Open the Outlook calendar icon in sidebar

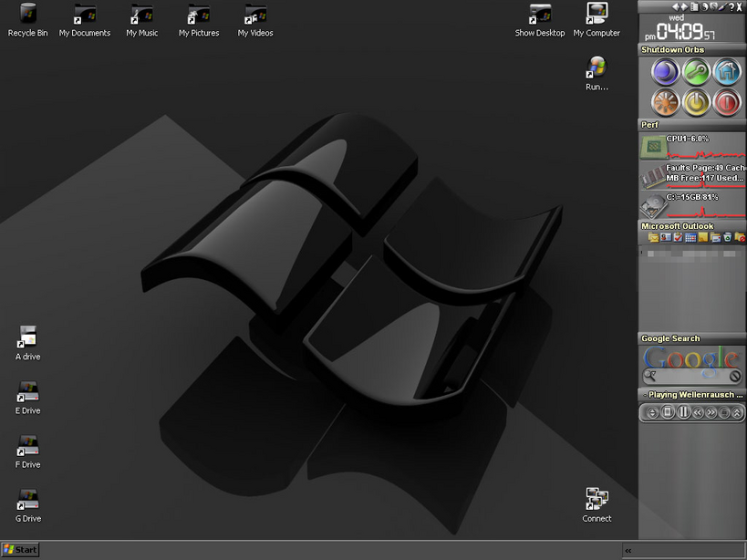pyautogui.click(x=690, y=238)
